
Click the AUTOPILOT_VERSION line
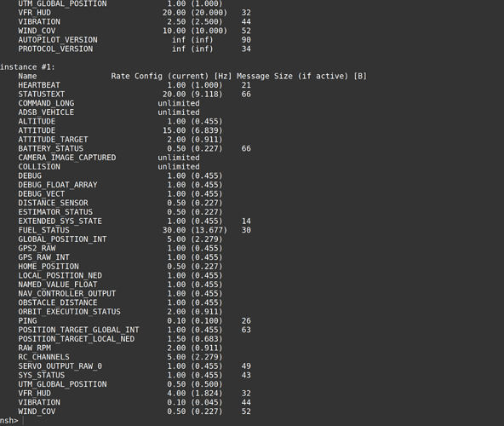(135, 39)
